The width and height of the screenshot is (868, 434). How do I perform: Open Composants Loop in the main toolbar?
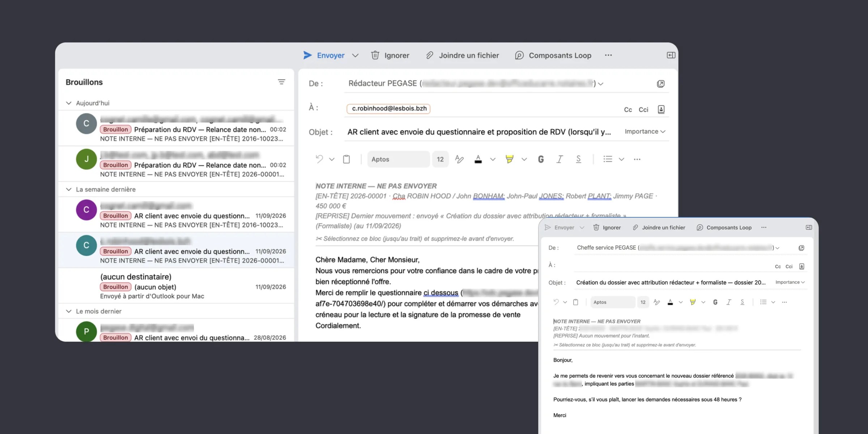tap(553, 55)
